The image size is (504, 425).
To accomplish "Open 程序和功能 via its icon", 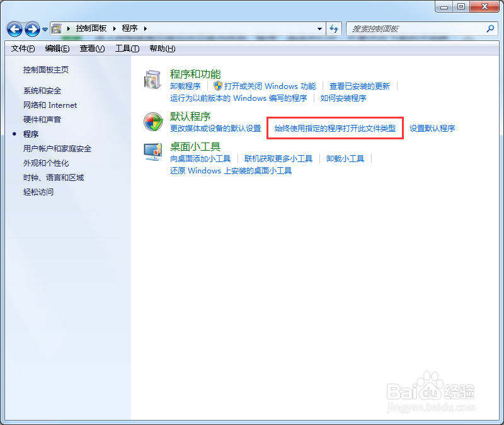I will point(152,79).
